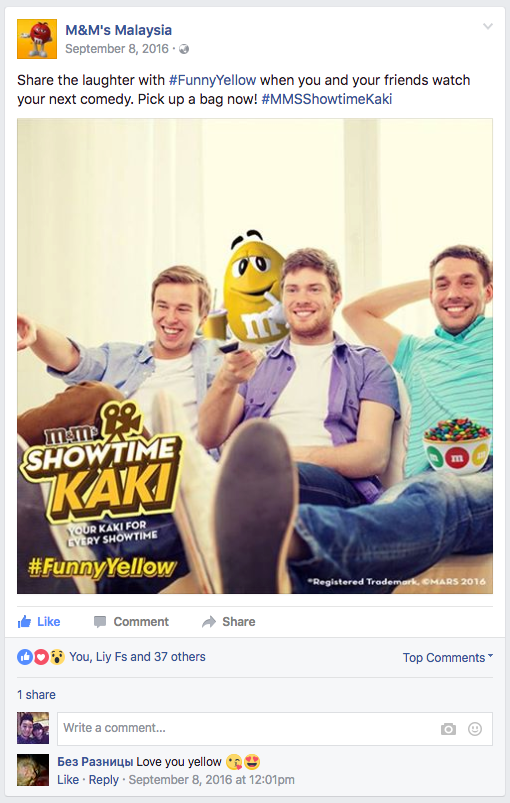Click the M&M's Malaysia profile picture

(37, 39)
